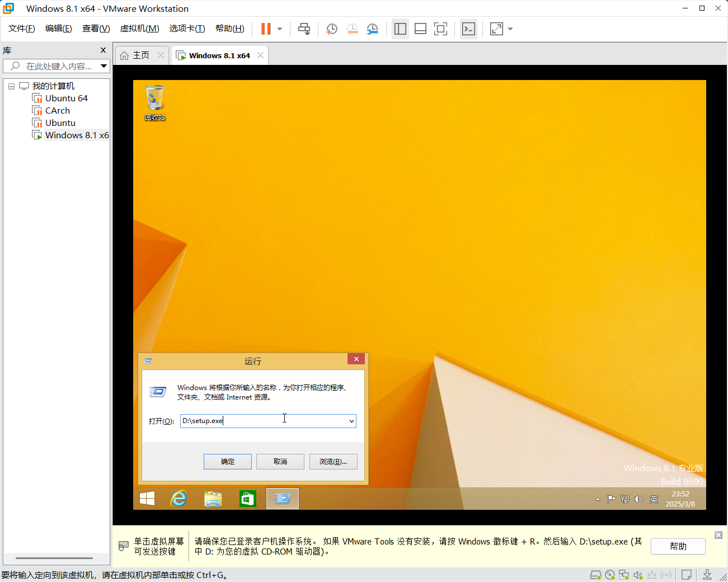This screenshot has width=728, height=582.
Task: Open the Recycle Bin on guest desktop
Action: tap(155, 103)
